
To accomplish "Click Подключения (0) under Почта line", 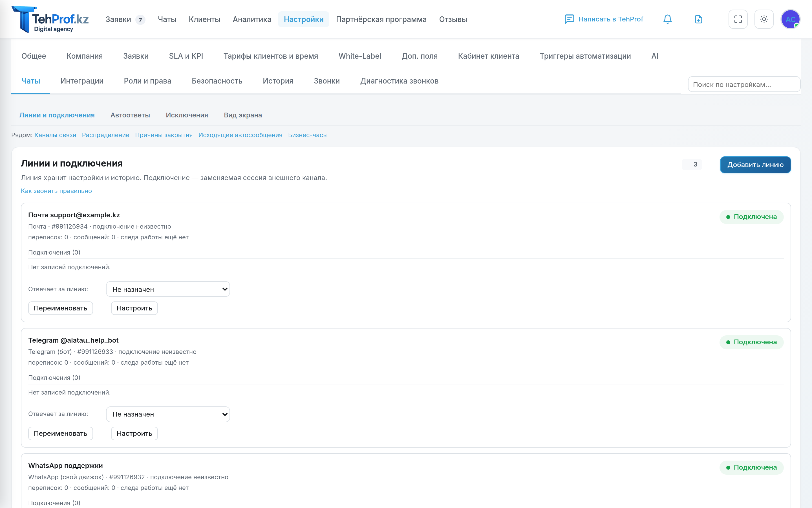I will 54,252.
